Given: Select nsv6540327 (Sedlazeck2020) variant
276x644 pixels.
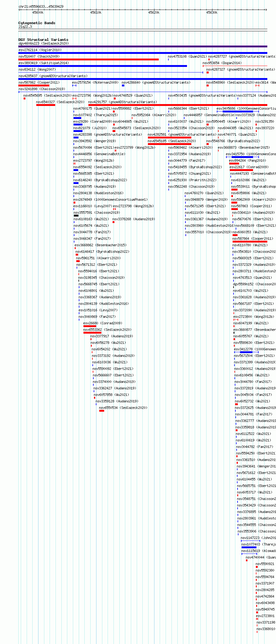Looking at the screenshot, I should [60, 102].
